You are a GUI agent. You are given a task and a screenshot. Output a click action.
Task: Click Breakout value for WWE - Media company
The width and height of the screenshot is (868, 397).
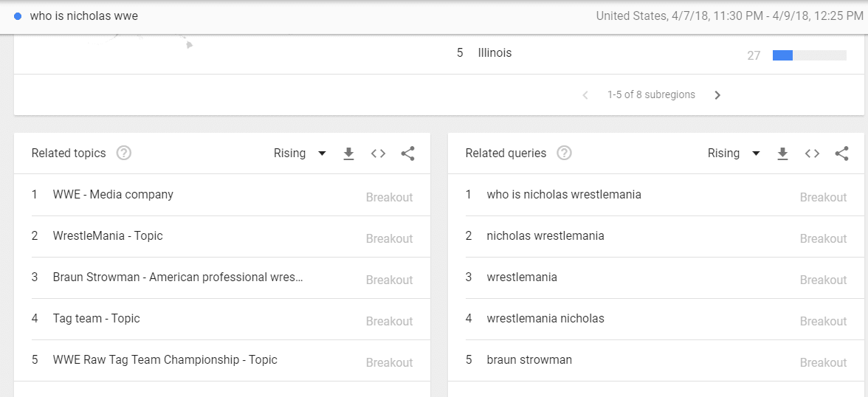click(x=389, y=197)
